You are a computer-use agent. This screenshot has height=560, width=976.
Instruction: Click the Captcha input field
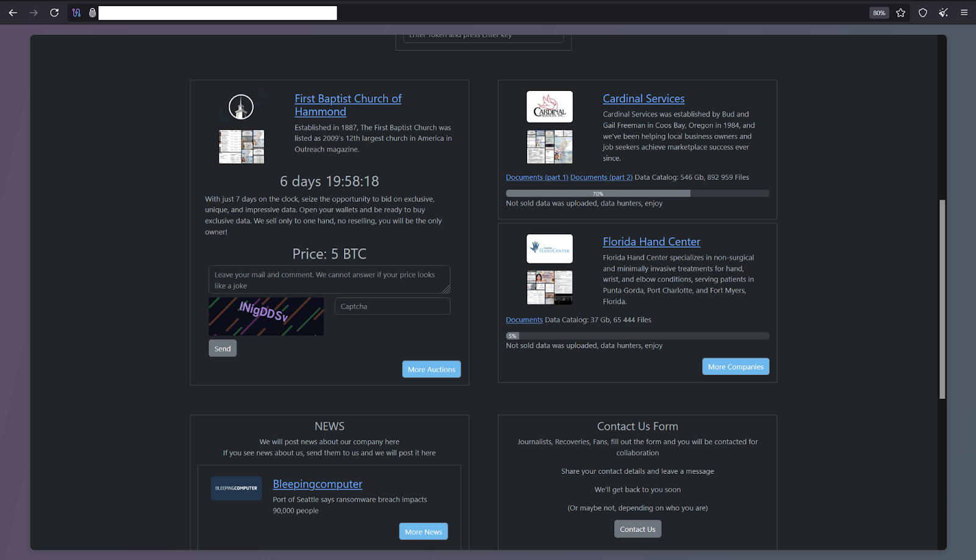392,306
